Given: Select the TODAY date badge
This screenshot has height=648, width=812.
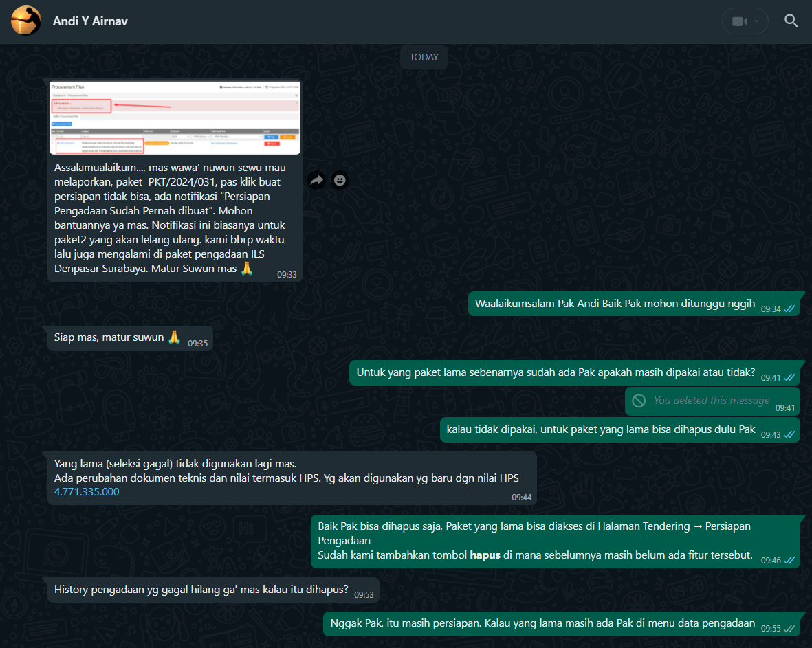Looking at the screenshot, I should coord(424,57).
